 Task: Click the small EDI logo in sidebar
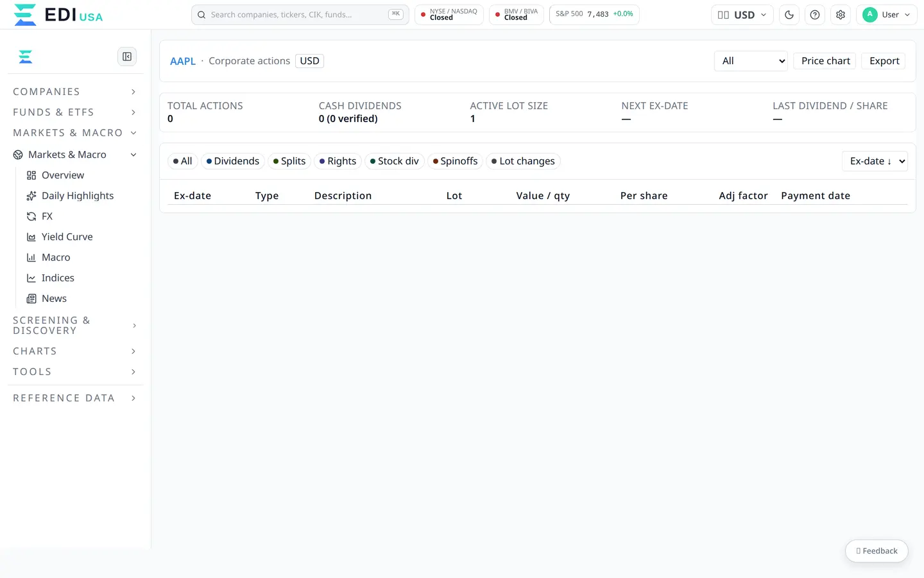point(26,57)
